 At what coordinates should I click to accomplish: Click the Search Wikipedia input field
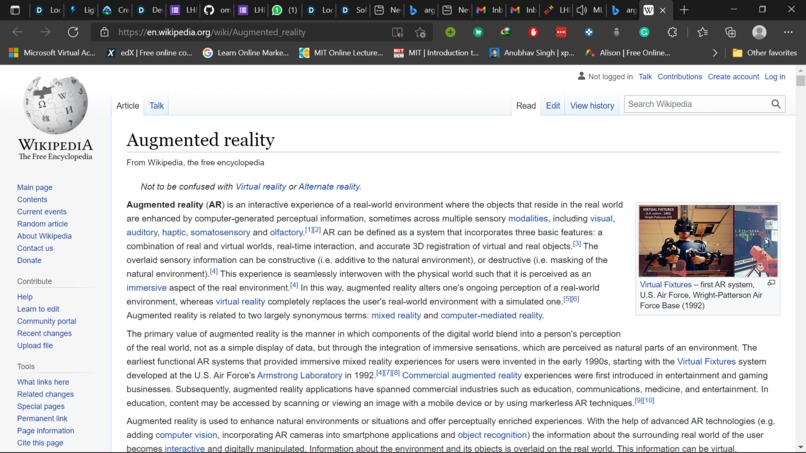697,104
